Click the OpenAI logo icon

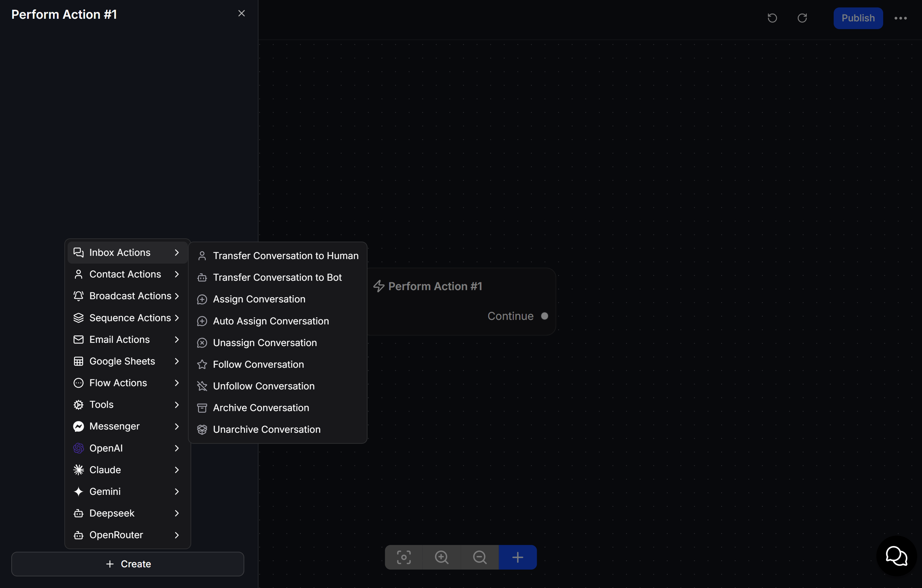79,448
